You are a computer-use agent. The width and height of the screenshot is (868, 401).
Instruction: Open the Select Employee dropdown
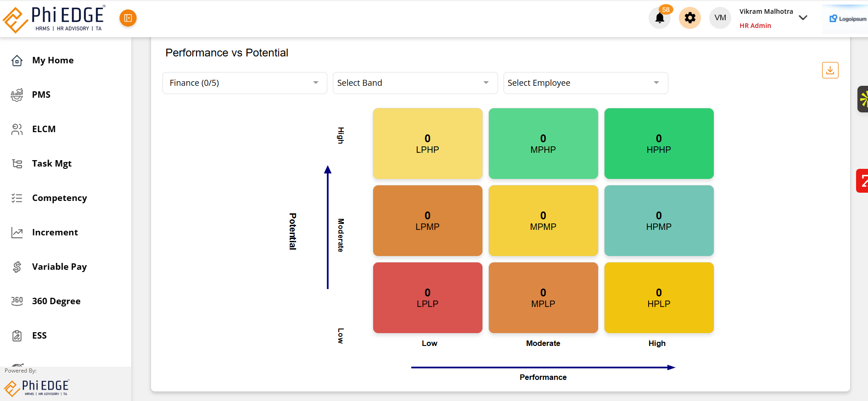pyautogui.click(x=585, y=83)
